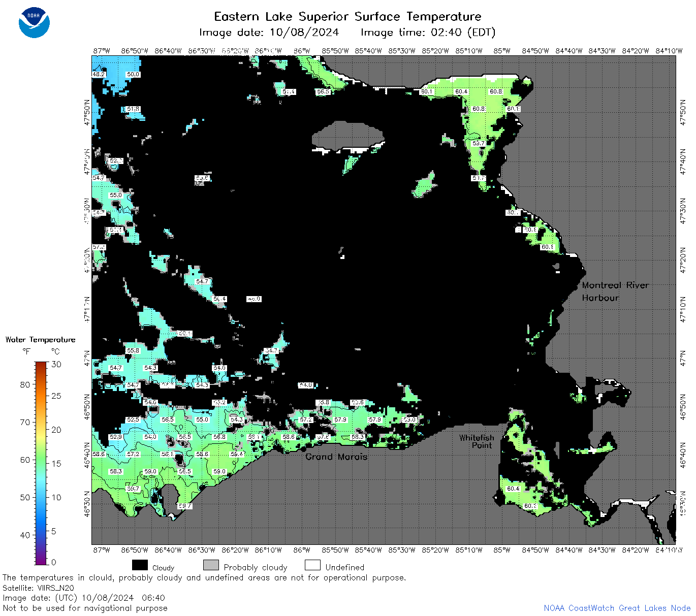Click the 70 Fahrenheit tick label

pos(25,422)
